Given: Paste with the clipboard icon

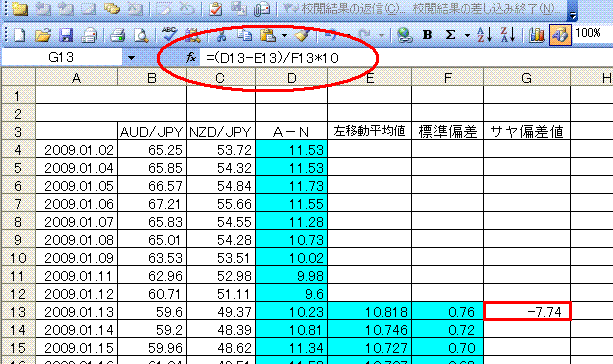Looking at the screenshot, I should pyautogui.click(x=268, y=36).
